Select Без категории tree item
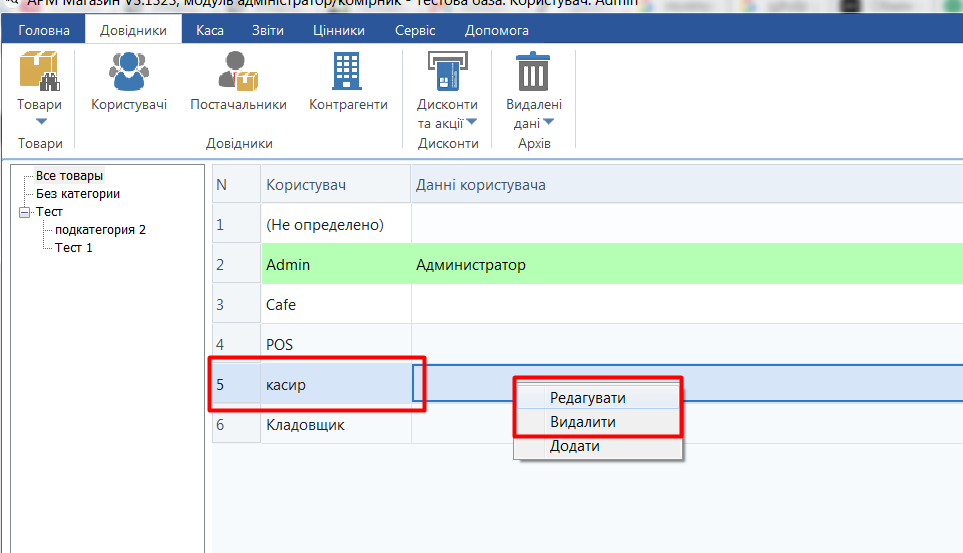963x553 pixels. [77, 194]
